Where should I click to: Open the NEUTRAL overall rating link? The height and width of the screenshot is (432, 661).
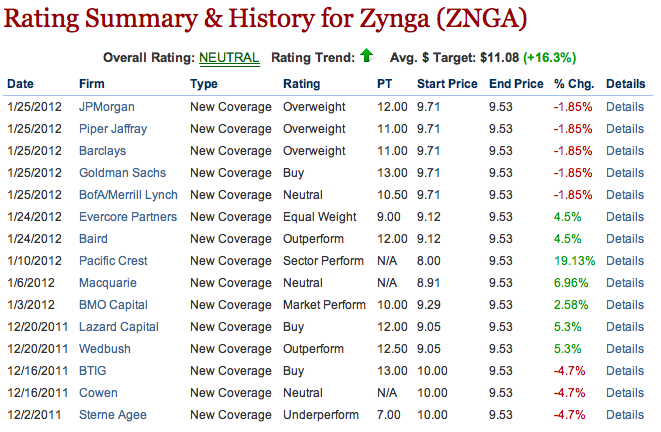pos(227,58)
